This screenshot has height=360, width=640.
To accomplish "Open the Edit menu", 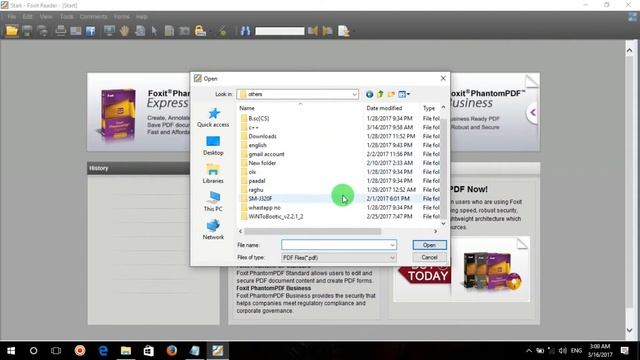I will coord(27,17).
